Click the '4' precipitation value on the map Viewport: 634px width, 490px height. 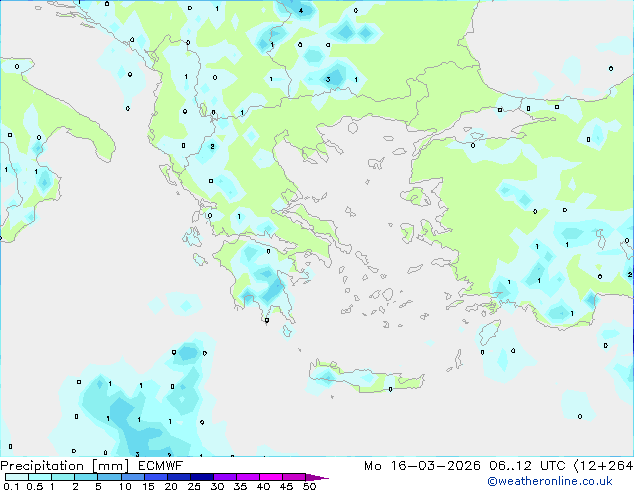301,11
